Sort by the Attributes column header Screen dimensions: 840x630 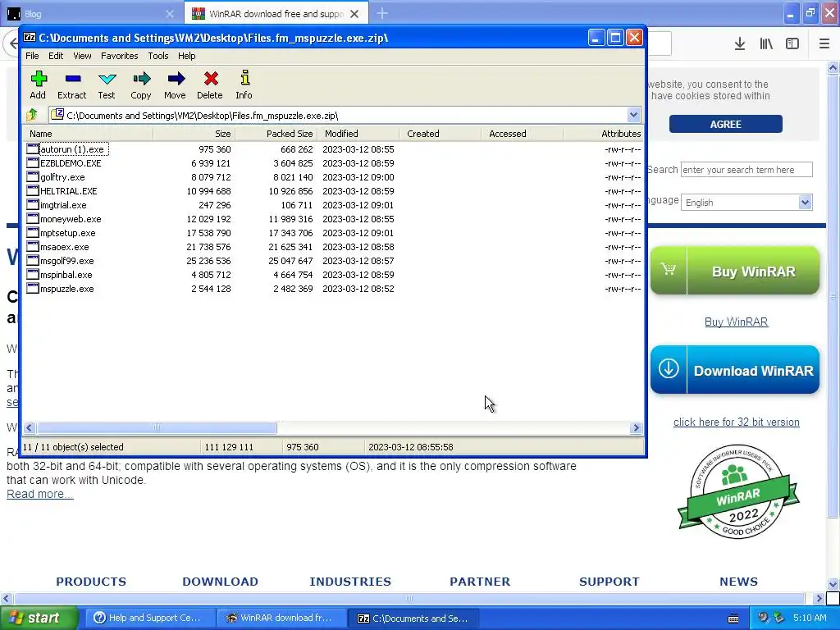click(603, 134)
